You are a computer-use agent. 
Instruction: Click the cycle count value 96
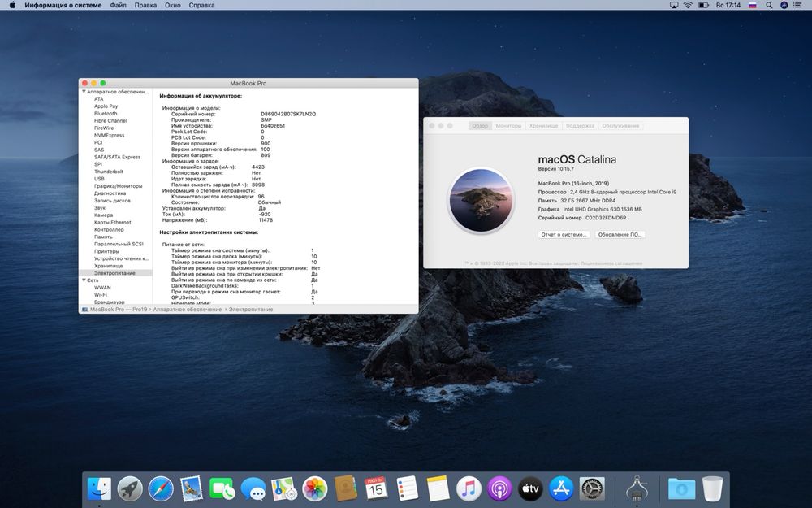pos(261,197)
